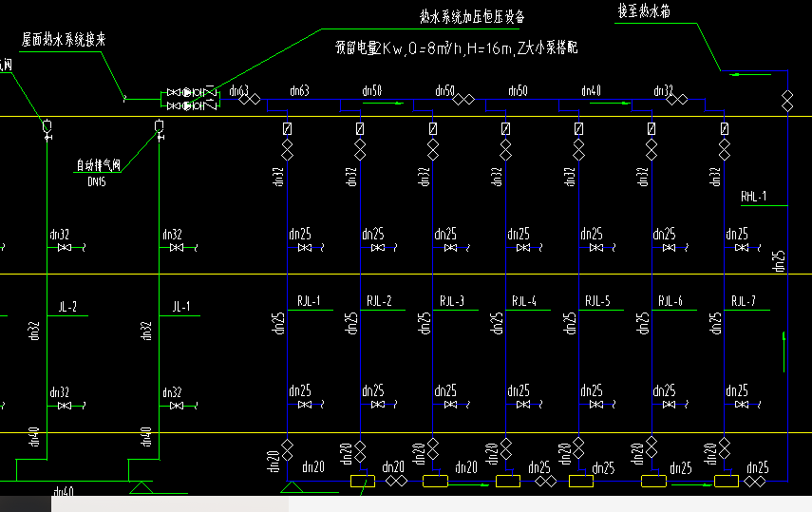Click upper dn25 branch valve on riser RJL-4

[x=523, y=248]
